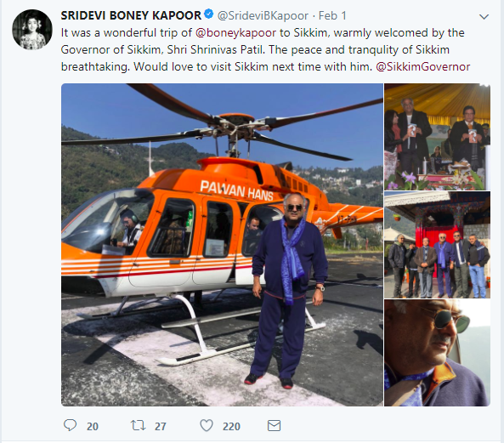Click the tweet text body

click(265, 50)
